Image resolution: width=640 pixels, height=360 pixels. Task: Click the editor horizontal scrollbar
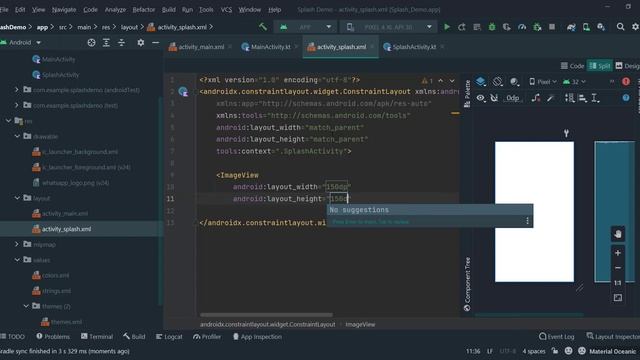266,315
